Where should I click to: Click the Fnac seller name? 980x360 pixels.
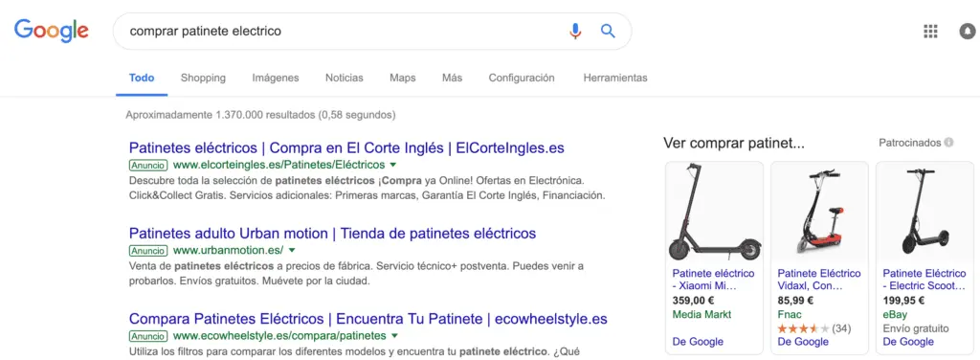(x=790, y=314)
